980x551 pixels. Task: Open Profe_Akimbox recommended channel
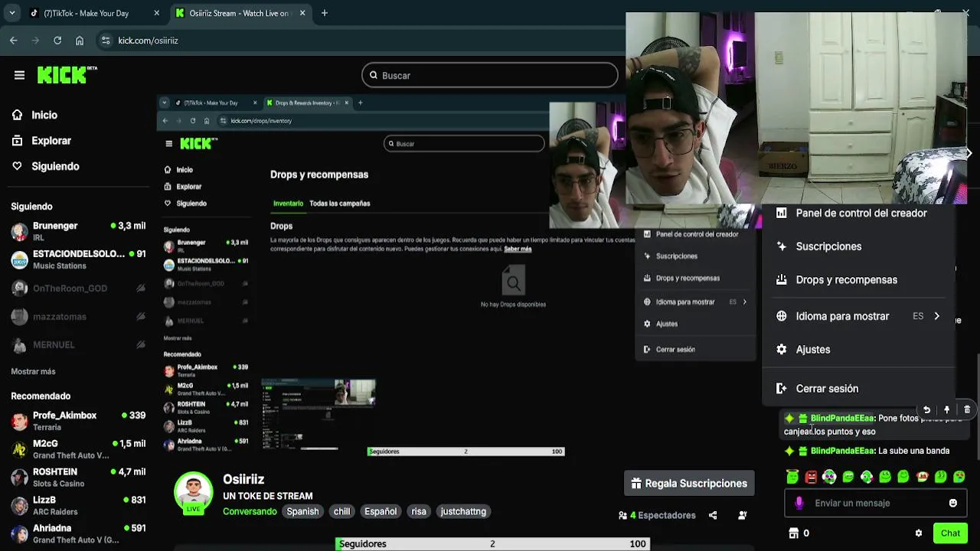[x=78, y=421]
